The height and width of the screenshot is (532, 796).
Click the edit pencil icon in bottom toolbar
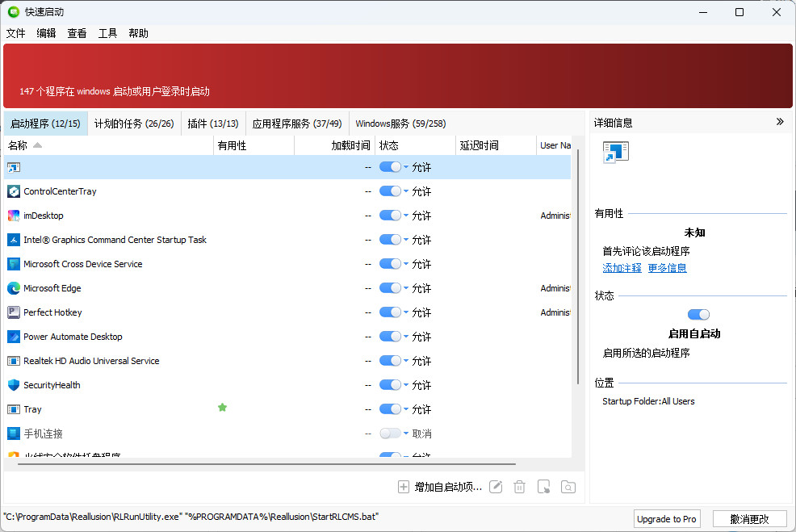(x=496, y=487)
